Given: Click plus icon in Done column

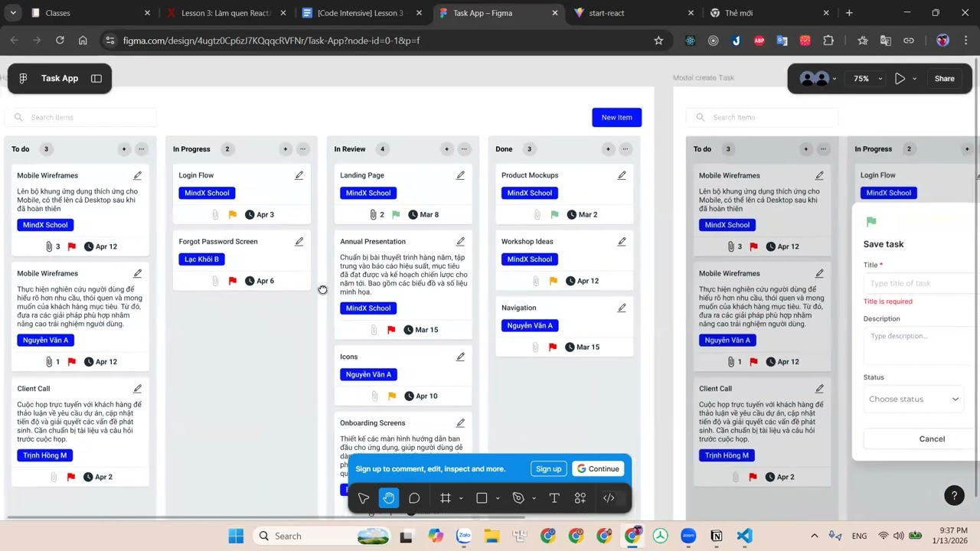Looking at the screenshot, I should [608, 149].
